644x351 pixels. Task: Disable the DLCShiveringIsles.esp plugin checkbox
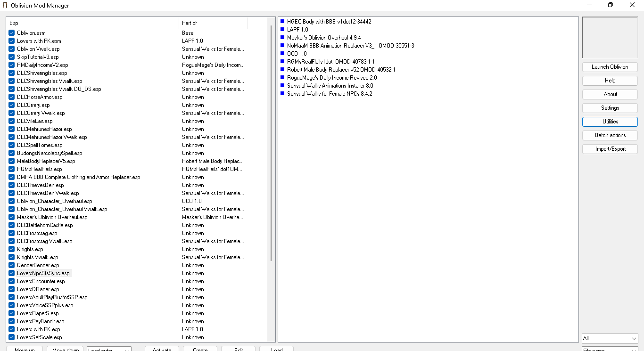click(x=12, y=73)
